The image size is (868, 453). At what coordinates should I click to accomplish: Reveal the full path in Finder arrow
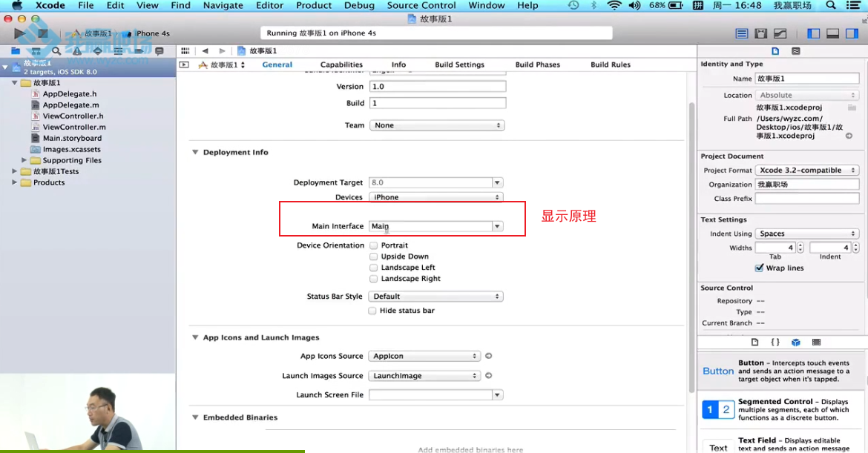pyautogui.click(x=849, y=136)
